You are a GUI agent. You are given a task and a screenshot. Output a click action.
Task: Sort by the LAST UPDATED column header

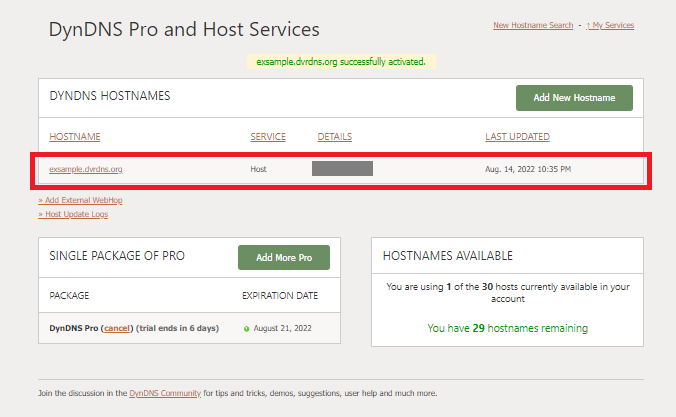click(x=517, y=137)
